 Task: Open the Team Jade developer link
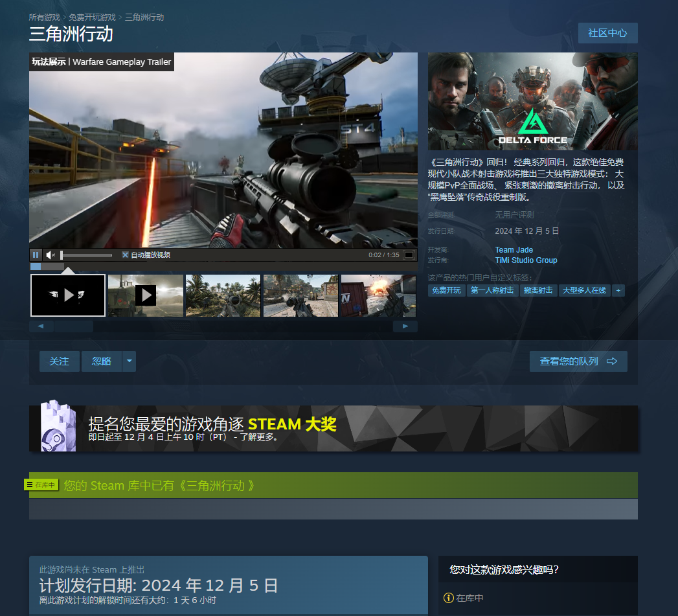514,249
